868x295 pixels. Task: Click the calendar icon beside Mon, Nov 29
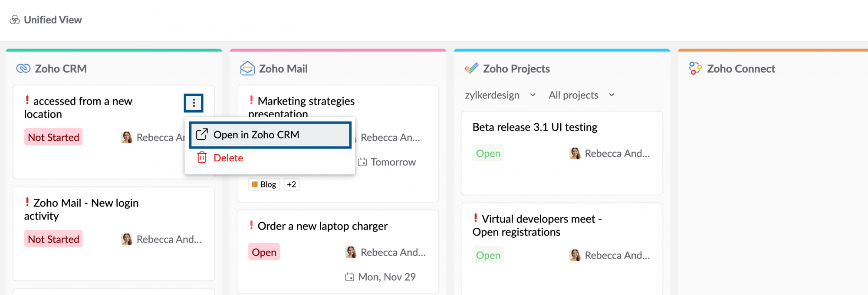[x=349, y=277]
